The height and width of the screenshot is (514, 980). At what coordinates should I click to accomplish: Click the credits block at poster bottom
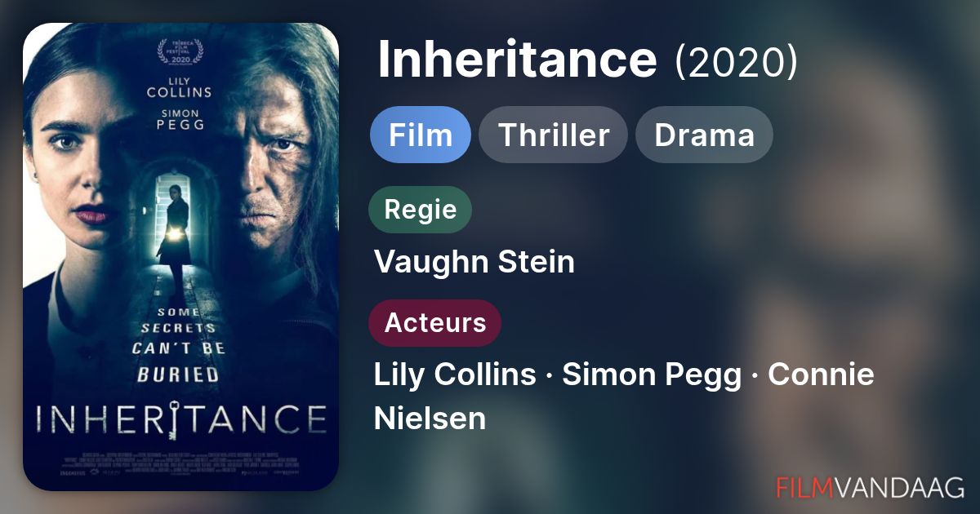click(180, 459)
